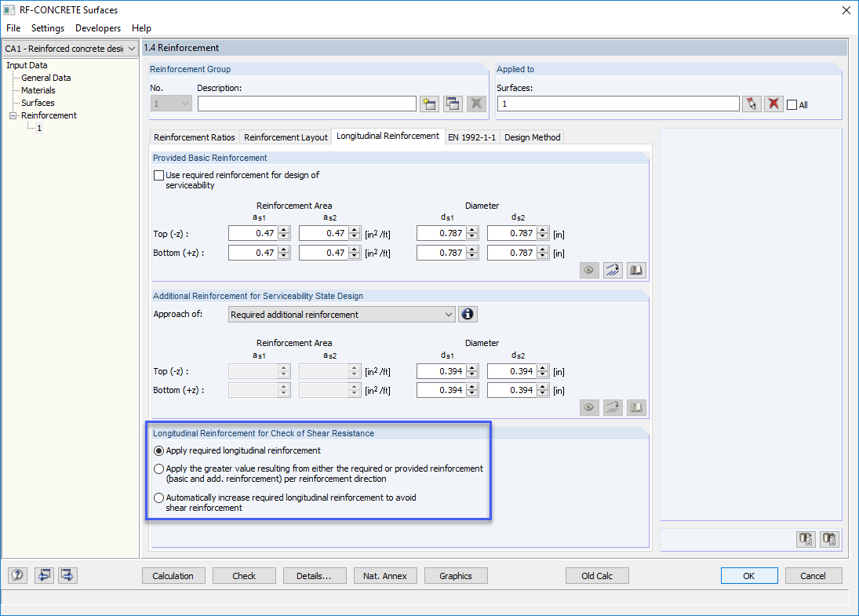Select Automatically increase required longitudinal reinforcement
This screenshot has height=616, width=859.
point(158,498)
